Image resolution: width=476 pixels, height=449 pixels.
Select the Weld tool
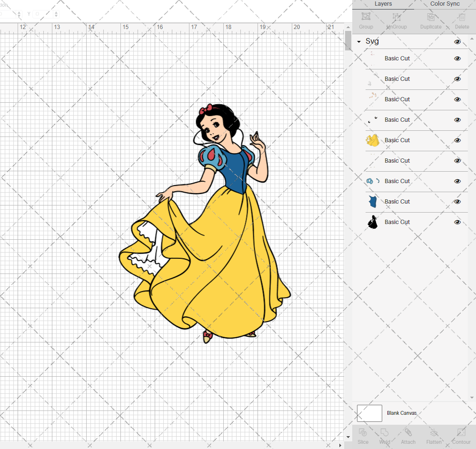384,432
